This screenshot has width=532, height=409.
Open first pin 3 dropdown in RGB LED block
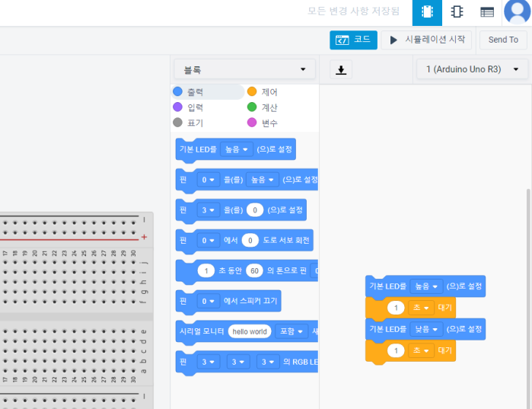click(209, 362)
